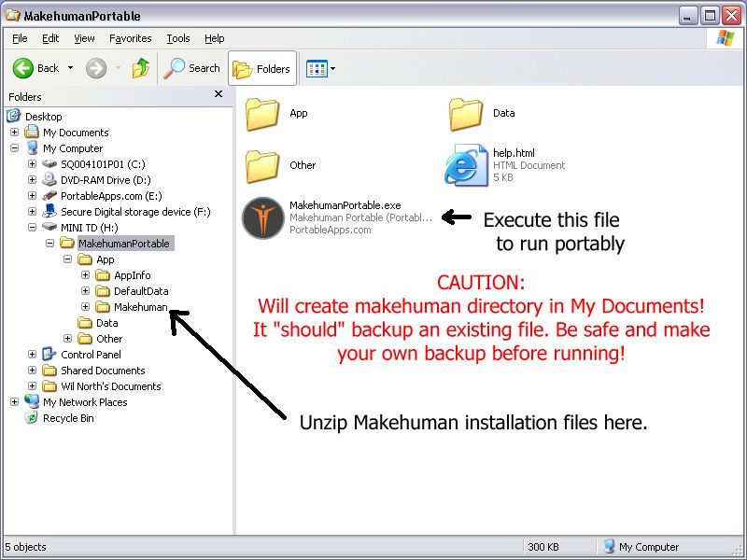
Task: Click the grayed Forward arrow button
Action: [x=96, y=68]
